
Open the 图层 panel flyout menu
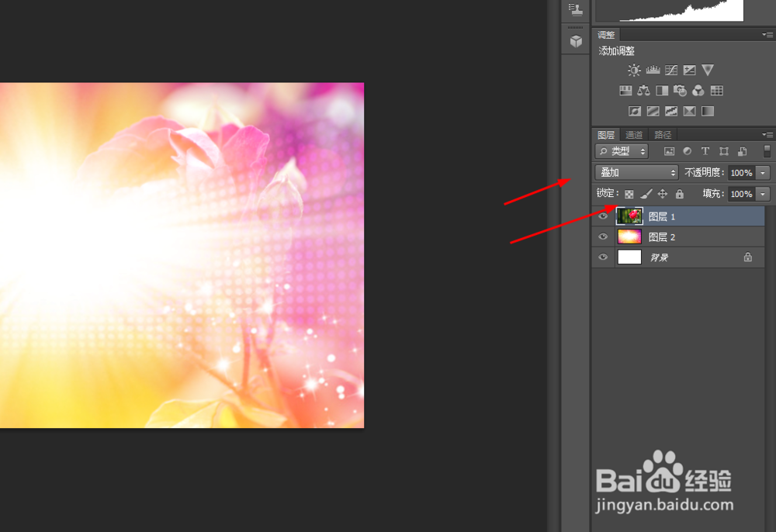pyautogui.click(x=767, y=134)
